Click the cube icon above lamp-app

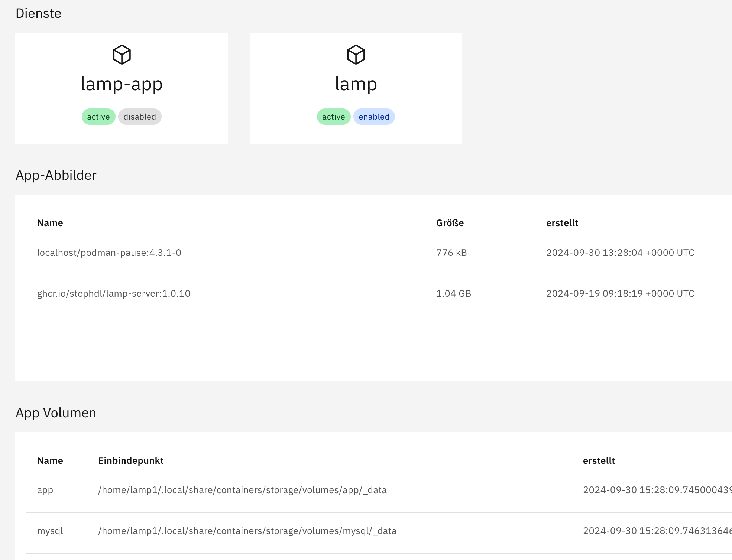tap(122, 55)
